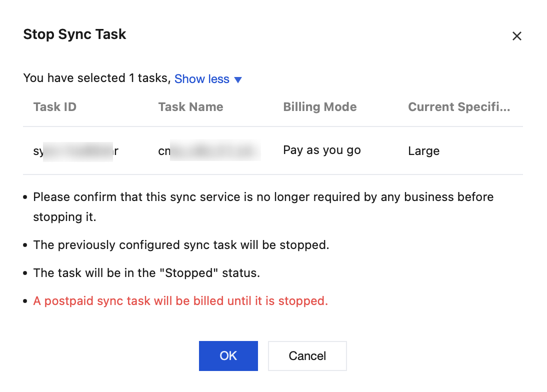Click the note about "Stopped" status
The width and height of the screenshot is (547, 392).
[146, 273]
